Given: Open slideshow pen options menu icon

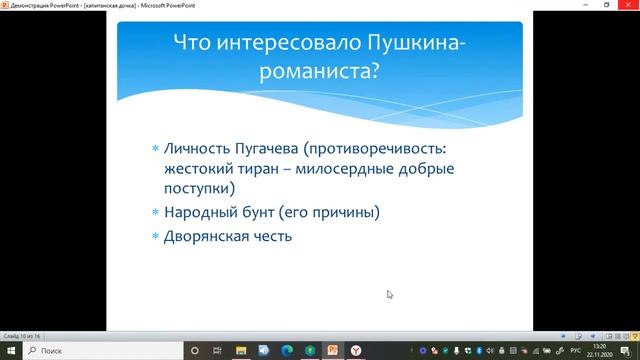Looking at the screenshot, I should click(x=578, y=336).
